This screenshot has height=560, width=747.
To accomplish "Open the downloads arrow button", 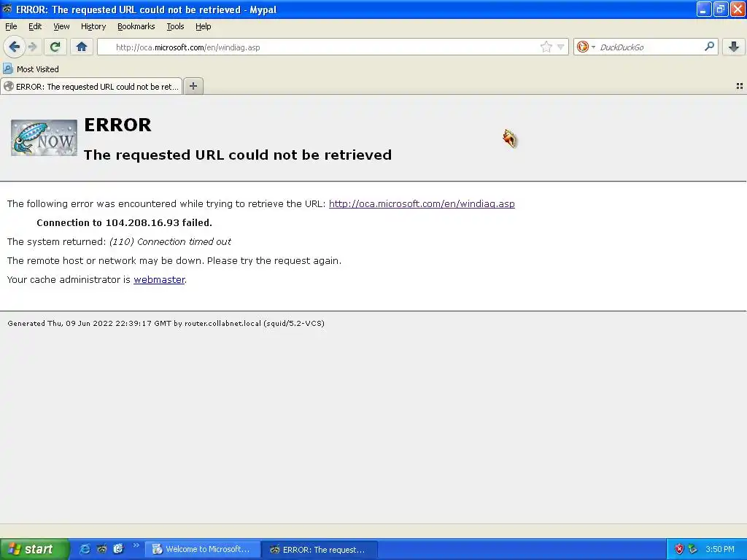I will tap(734, 47).
